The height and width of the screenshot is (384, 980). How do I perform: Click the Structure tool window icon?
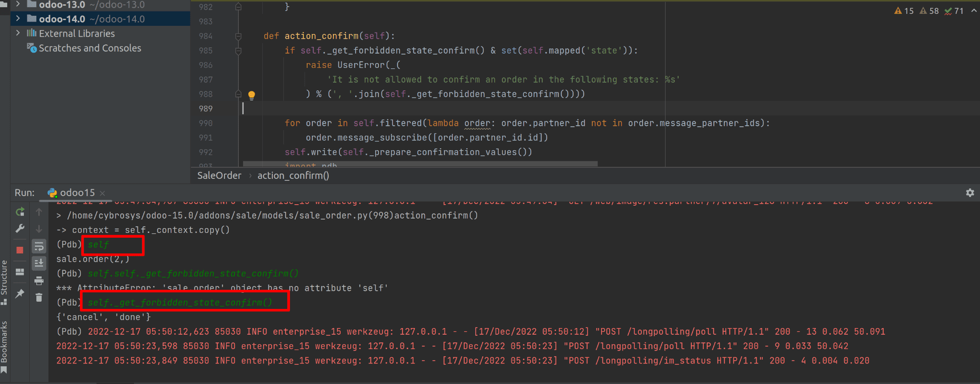[x=4, y=301]
